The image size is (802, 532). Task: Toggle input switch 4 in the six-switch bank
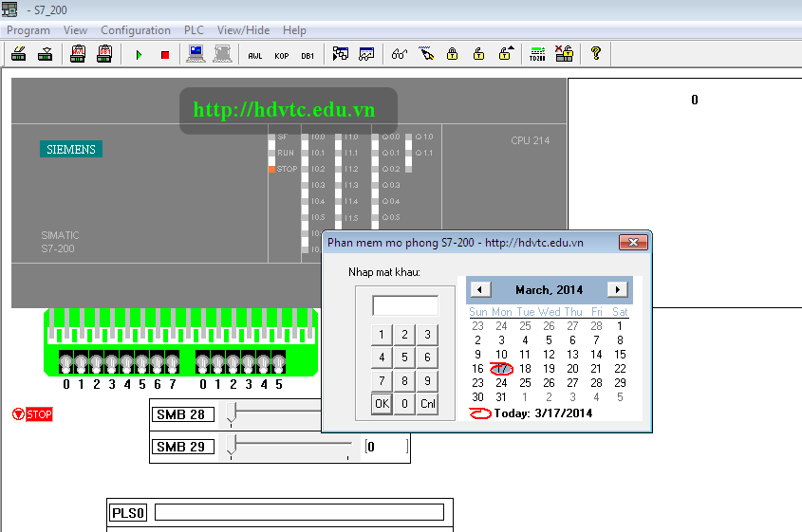tap(264, 362)
